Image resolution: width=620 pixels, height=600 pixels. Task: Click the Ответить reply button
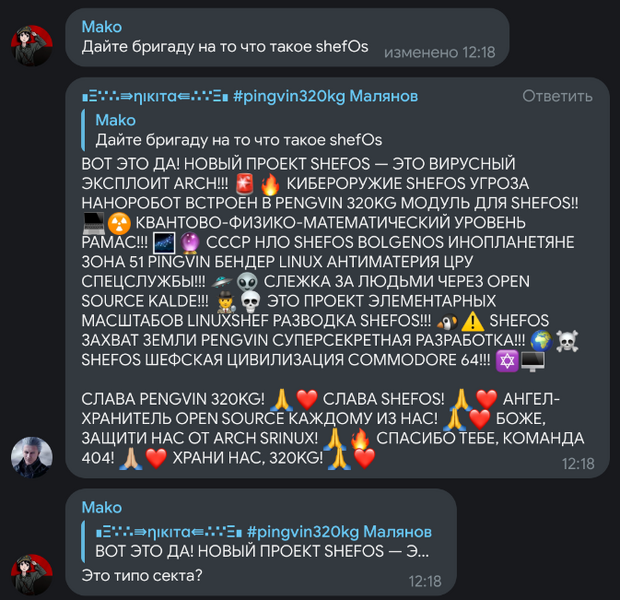coord(557,96)
